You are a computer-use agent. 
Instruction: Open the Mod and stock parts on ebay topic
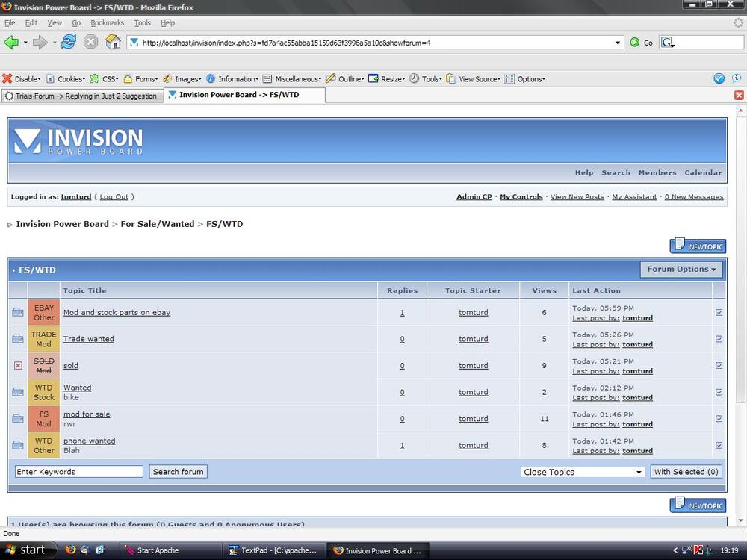pyautogui.click(x=117, y=312)
